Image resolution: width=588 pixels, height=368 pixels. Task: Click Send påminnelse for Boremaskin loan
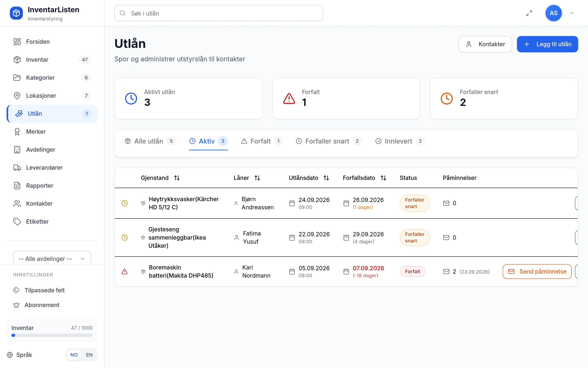point(537,272)
